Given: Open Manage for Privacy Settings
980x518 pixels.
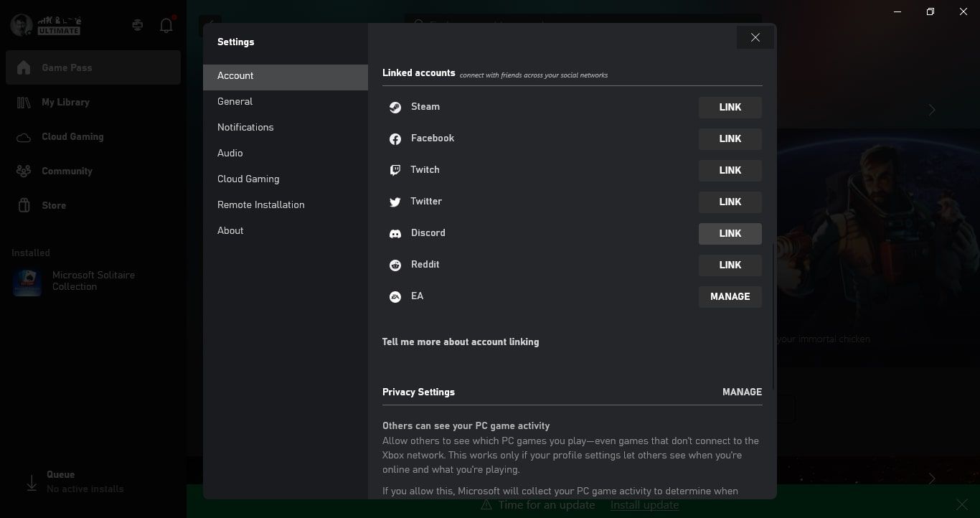Looking at the screenshot, I should point(742,392).
